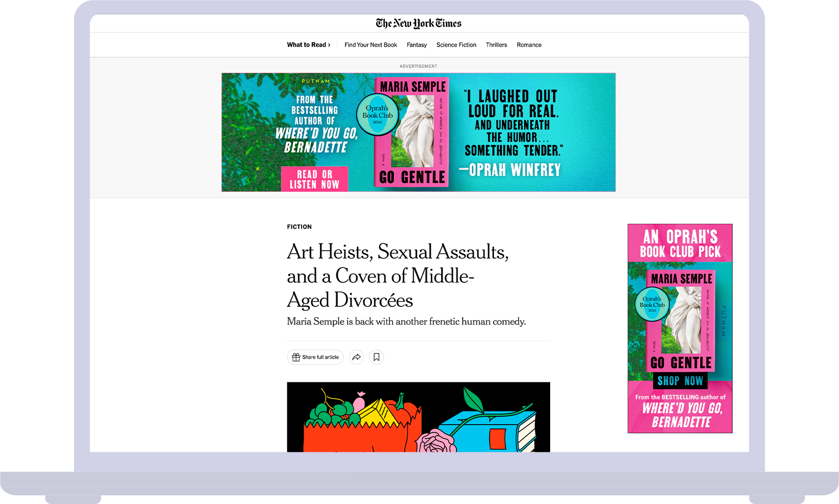Viewport: 839px width, 504px height.
Task: Click the Where'd You Go, Bernadette sidebar text
Action: click(x=682, y=415)
